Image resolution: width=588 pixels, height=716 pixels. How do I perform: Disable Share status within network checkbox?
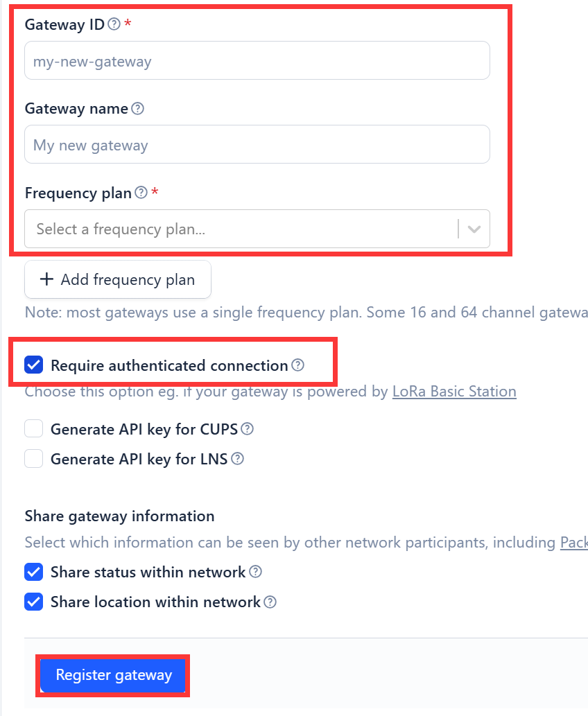coord(34,572)
